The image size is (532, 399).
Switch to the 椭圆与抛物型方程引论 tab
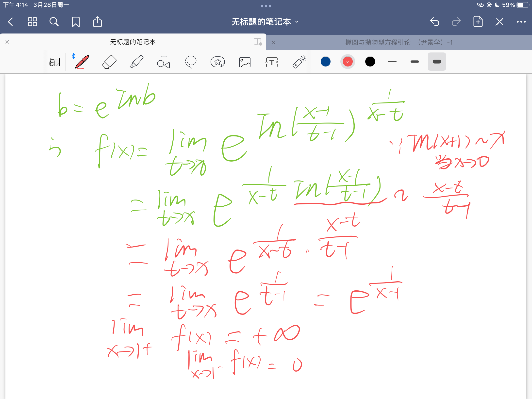[399, 42]
